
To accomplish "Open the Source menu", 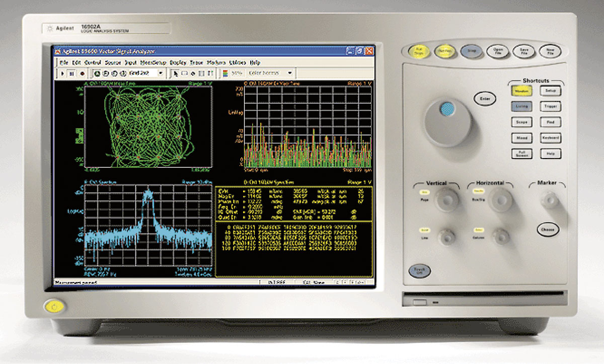I will coord(113,62).
